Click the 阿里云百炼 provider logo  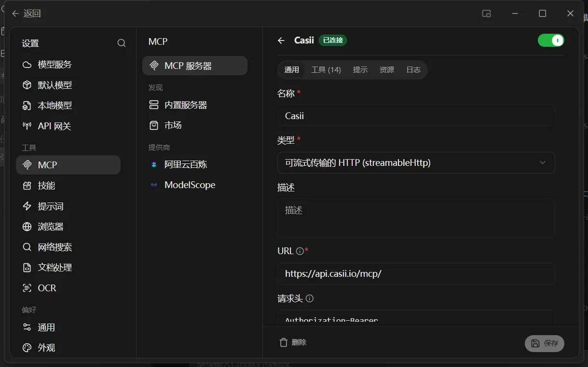[154, 164]
